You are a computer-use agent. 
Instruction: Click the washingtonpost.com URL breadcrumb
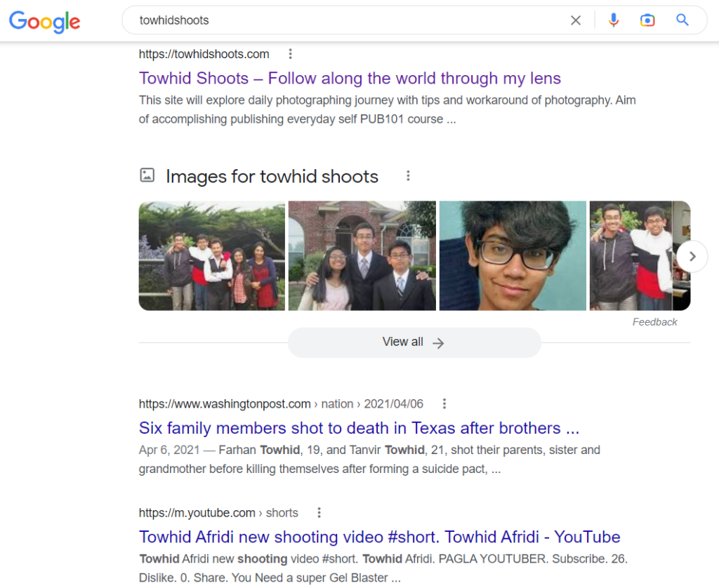(x=281, y=403)
